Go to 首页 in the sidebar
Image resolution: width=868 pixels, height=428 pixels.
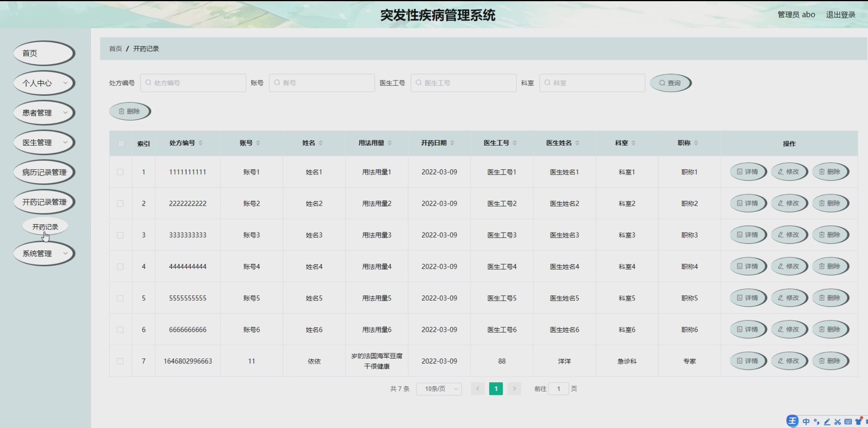(x=44, y=53)
